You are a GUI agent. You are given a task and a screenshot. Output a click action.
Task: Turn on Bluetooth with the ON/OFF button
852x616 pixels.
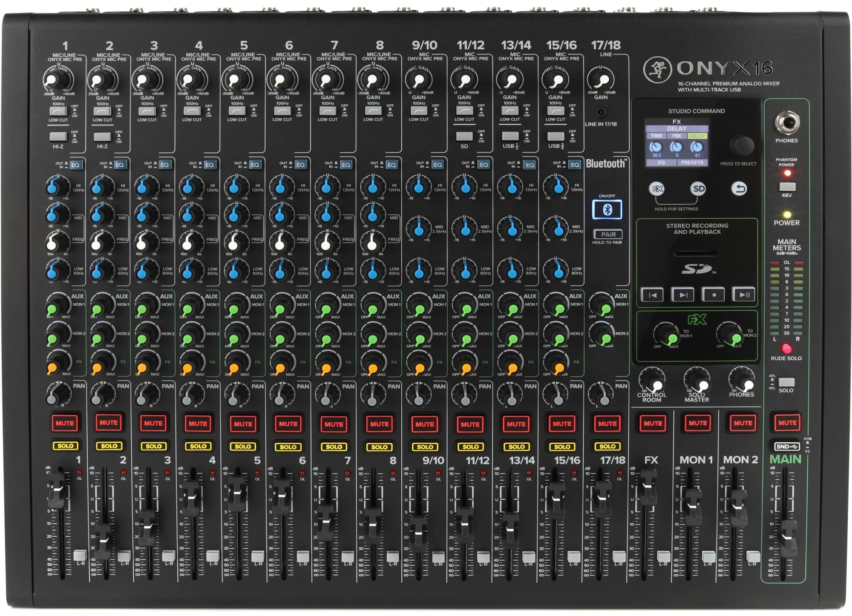coord(607,209)
